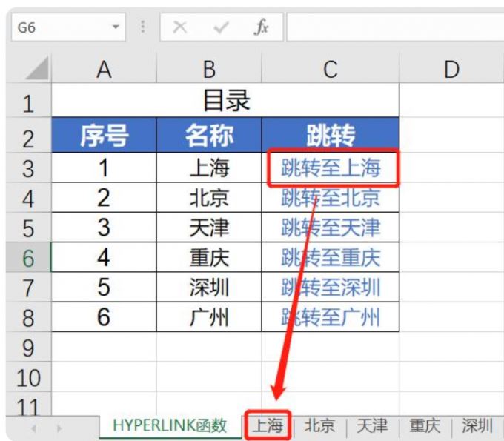Select row 6 header
This screenshot has height=441, width=504.
tap(28, 258)
